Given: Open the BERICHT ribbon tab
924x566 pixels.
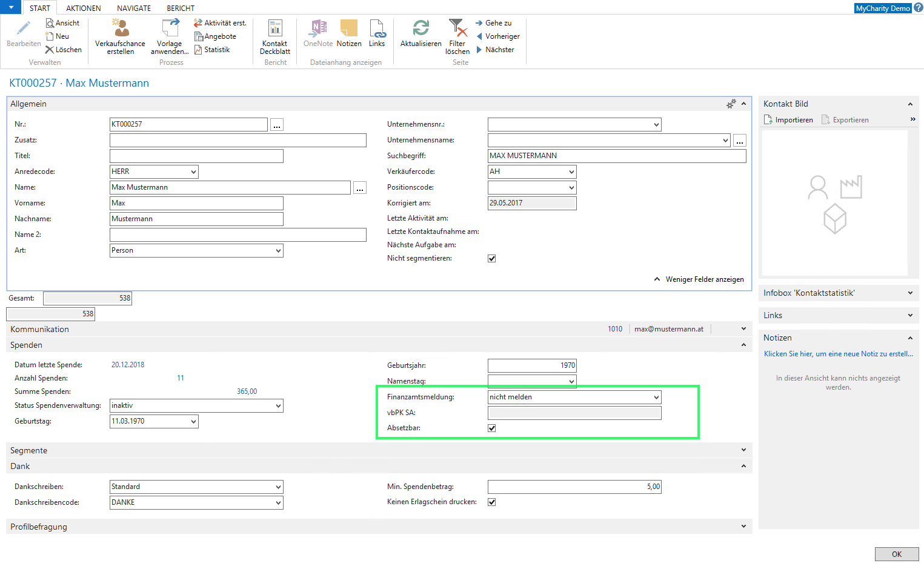Looking at the screenshot, I should click(181, 8).
